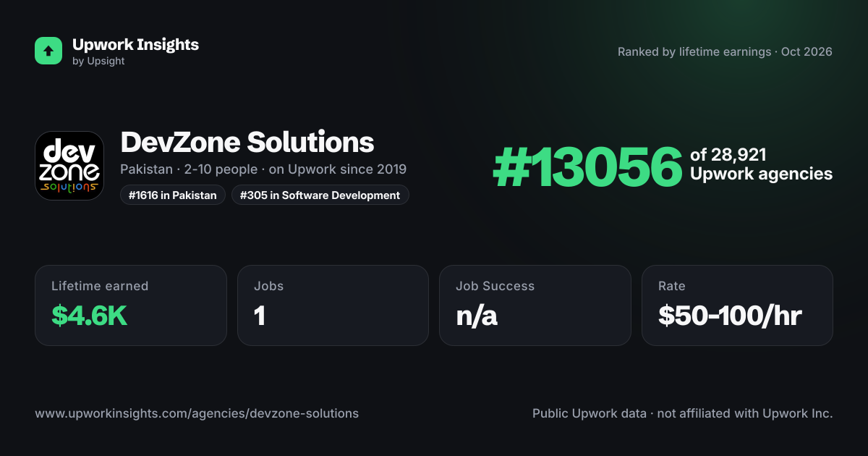Click 'of 28,921 Upwork agencies' text
The image size is (868, 456).
(x=761, y=164)
